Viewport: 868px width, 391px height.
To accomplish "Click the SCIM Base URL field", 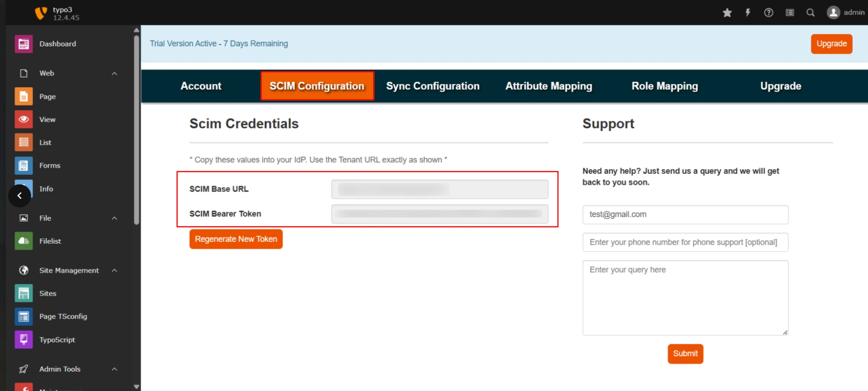I will point(440,189).
